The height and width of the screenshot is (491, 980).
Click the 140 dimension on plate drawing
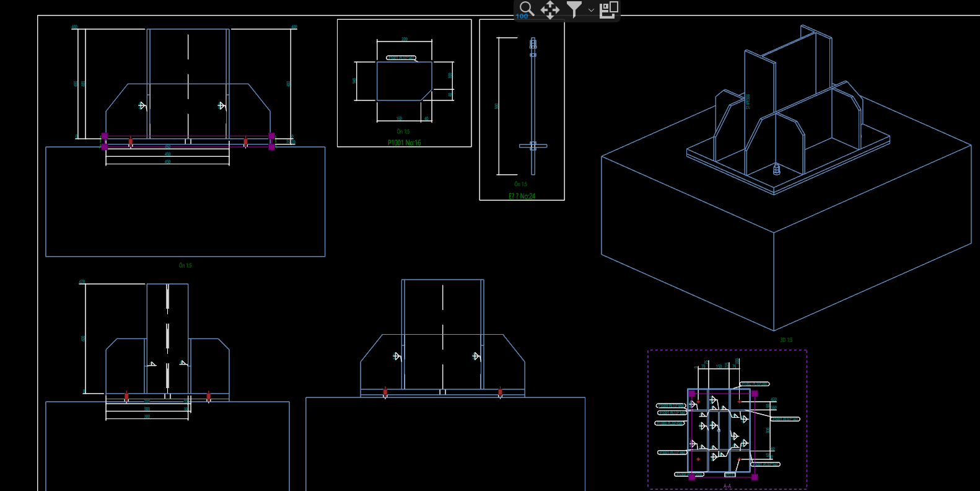354,81
